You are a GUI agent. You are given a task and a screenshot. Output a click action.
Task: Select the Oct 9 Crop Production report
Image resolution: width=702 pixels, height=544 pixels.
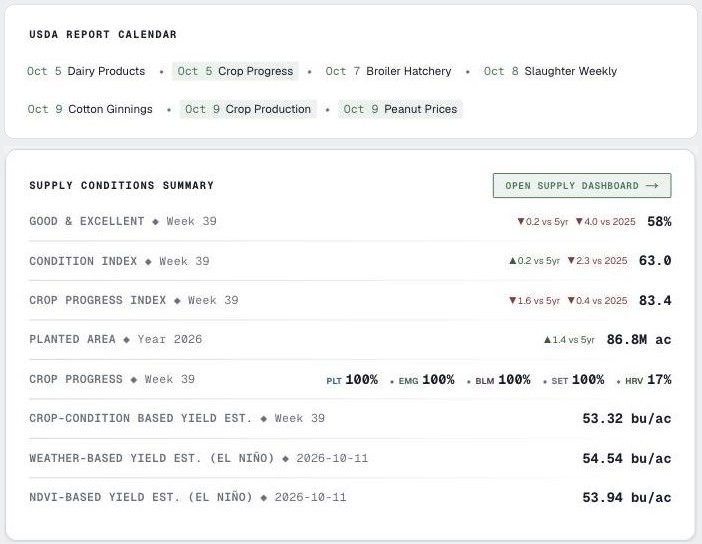pos(248,109)
